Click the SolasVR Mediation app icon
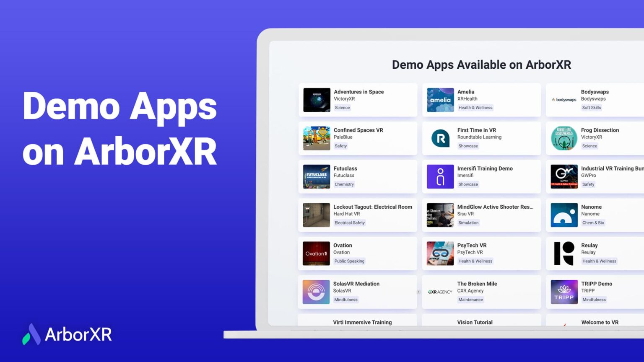Screen dimensions: 644x362 [316, 292]
